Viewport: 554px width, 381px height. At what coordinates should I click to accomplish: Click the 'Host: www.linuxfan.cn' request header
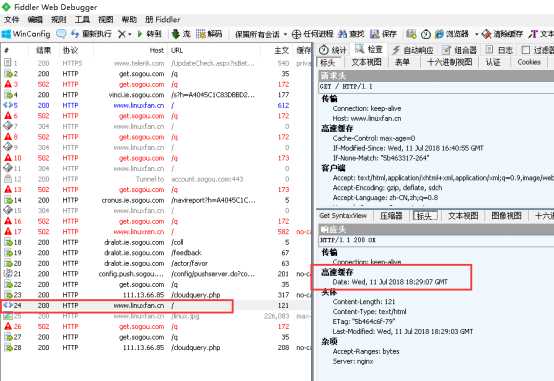click(367, 118)
